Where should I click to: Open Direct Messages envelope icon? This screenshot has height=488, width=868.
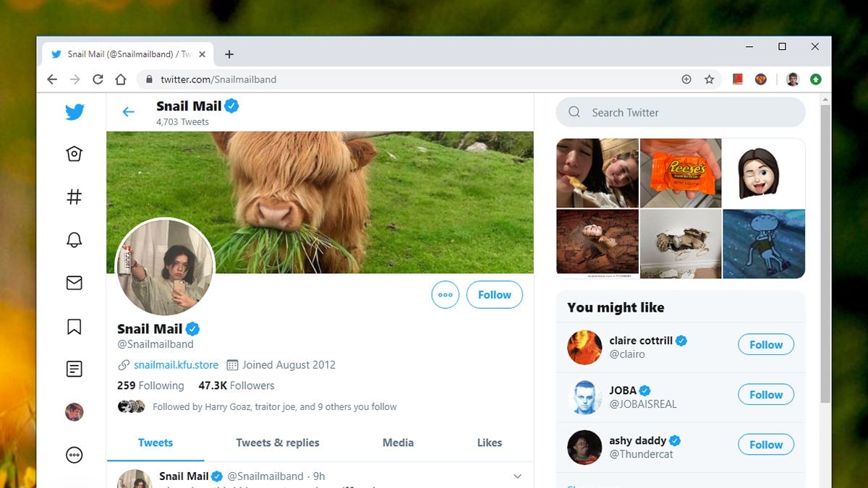point(74,283)
